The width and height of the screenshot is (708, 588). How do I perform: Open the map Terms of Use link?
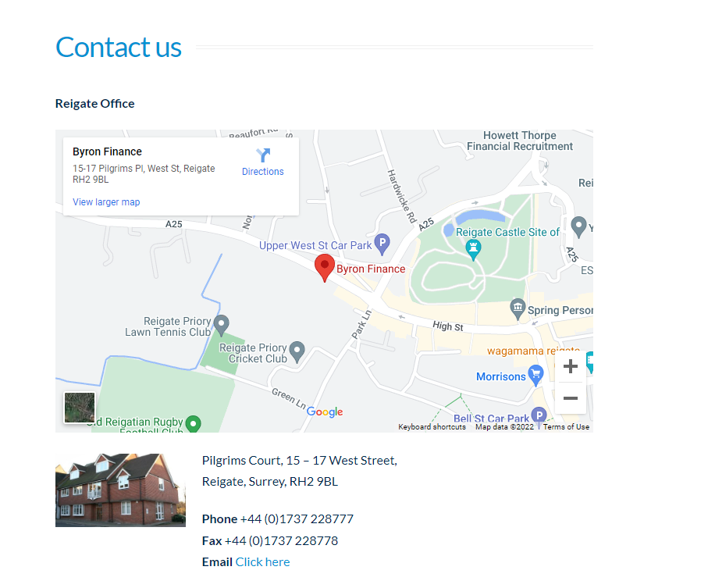click(x=566, y=427)
